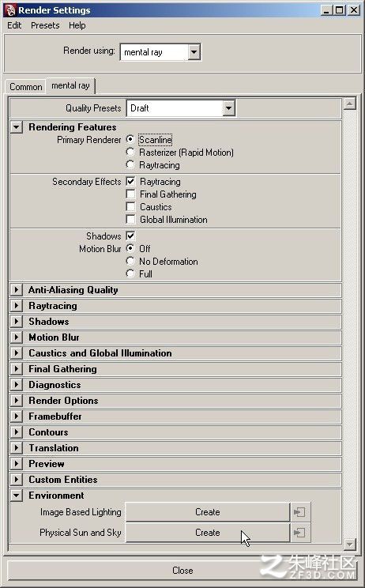Click the Maya icon in the title bar

click(x=9, y=10)
